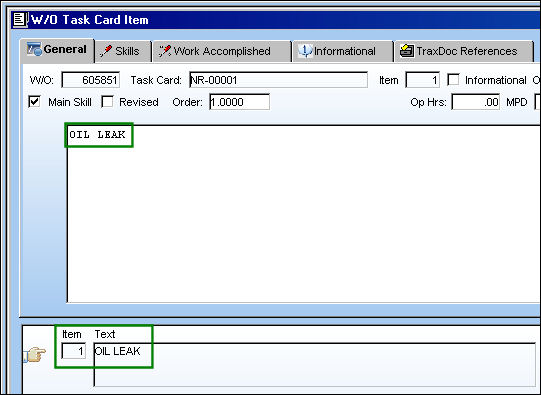Click the W/O number field 605851
This screenshot has height=395, width=541.
click(91, 80)
